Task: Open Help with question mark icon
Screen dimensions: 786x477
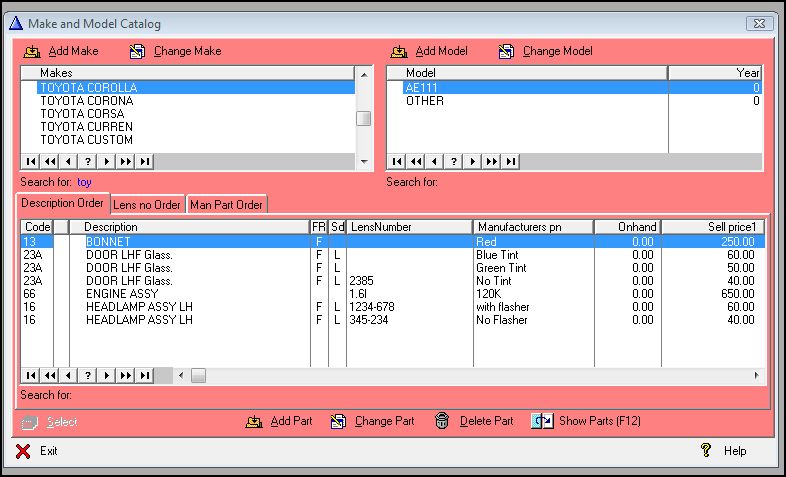Action: tap(723, 451)
